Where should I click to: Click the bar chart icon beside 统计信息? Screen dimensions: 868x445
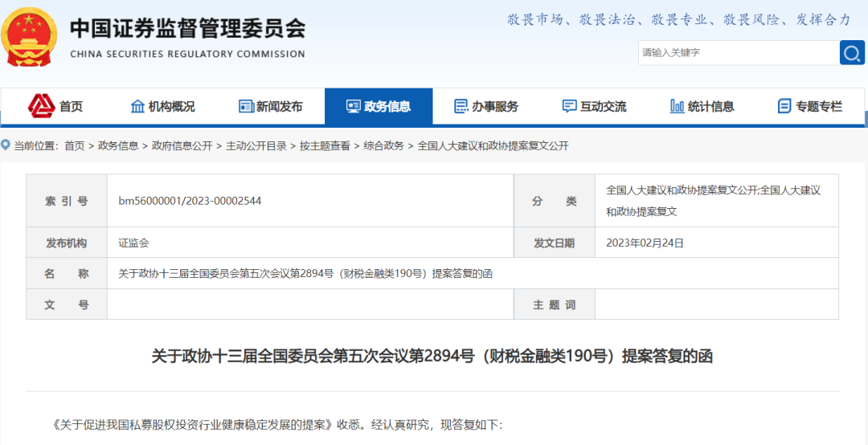click(x=677, y=106)
